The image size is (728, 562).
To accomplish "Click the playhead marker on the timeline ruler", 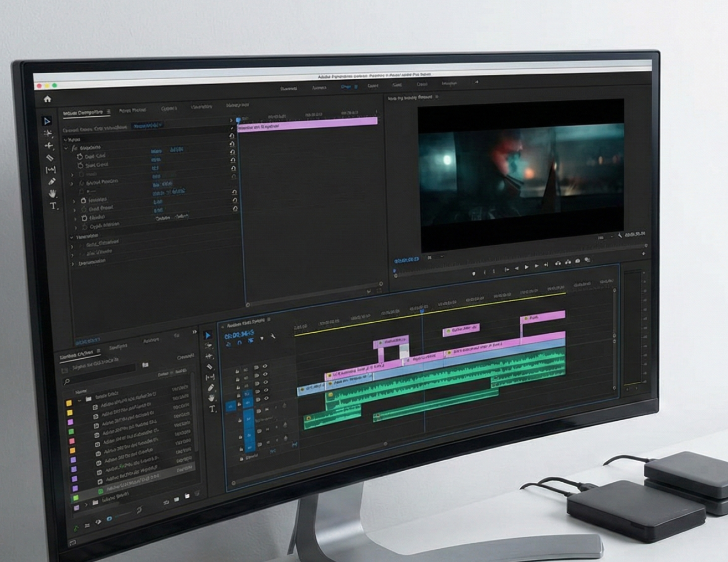I will 422,311.
